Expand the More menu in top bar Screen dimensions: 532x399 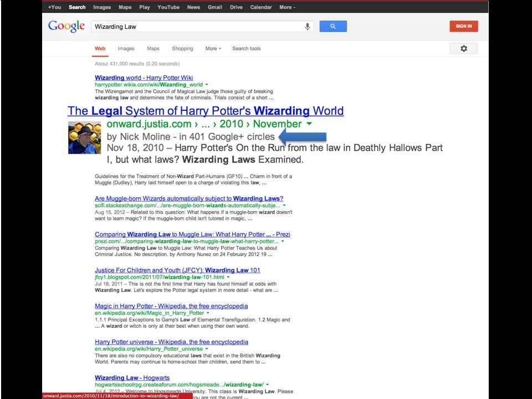point(288,7)
